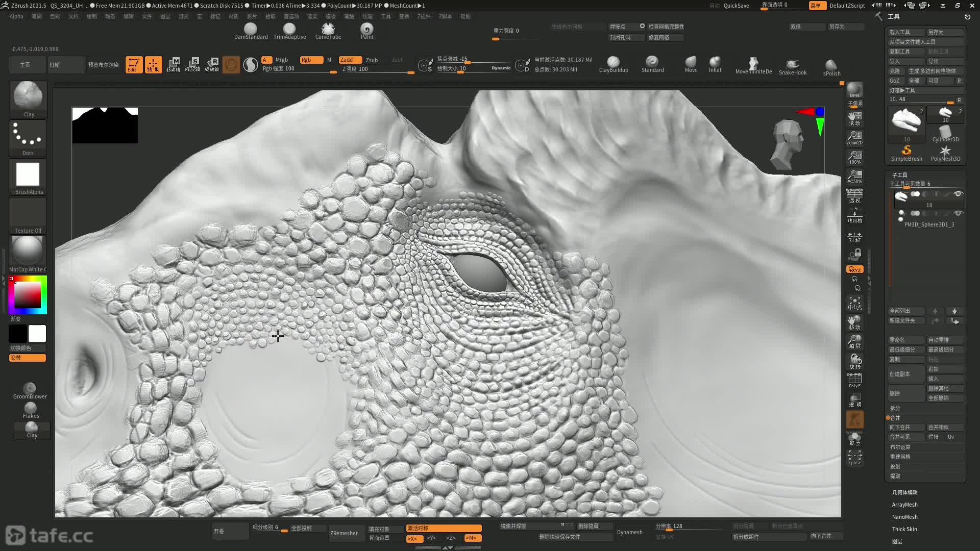Expand the ArrayMesh palette
The width and height of the screenshot is (980, 551).
904,505
